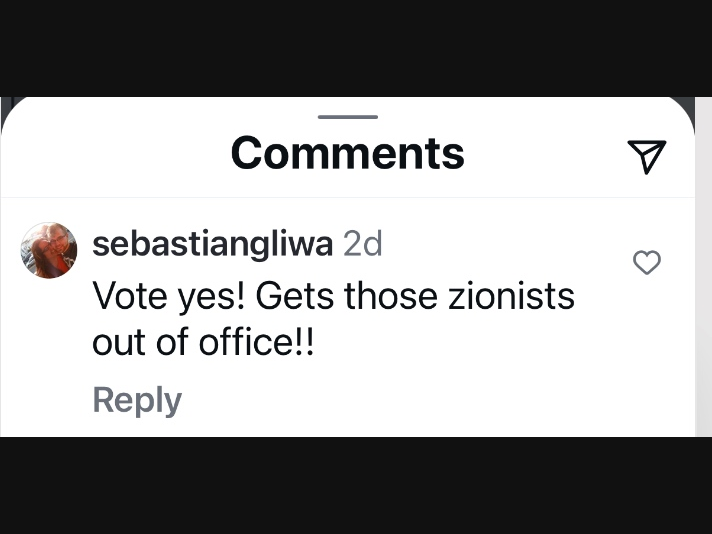Click the word "zionists" in the comment
The image size is (712, 534).
(x=511, y=296)
